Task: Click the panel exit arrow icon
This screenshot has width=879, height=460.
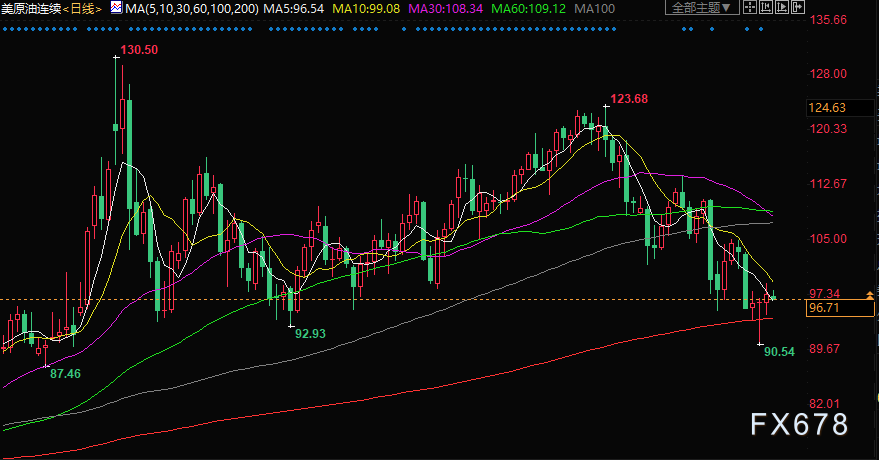Action: pyautogui.click(x=798, y=7)
